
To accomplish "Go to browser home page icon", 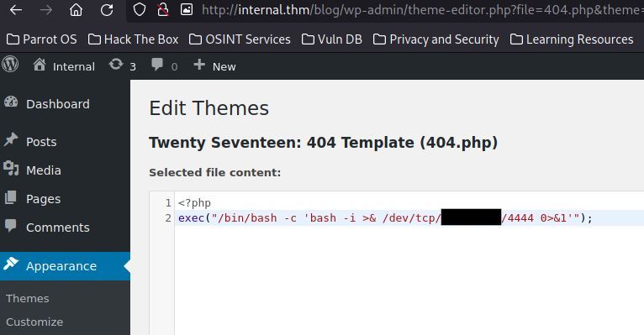I will coord(76,10).
